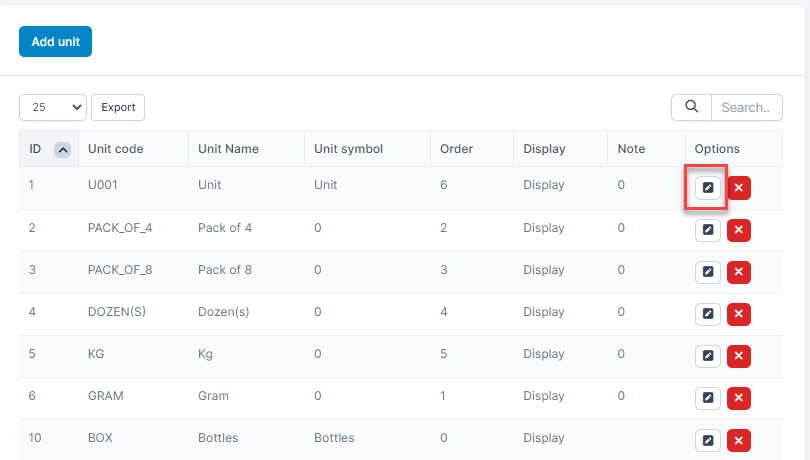The image size is (810, 460).
Task: Toggle ID column sort arrow
Action: [x=62, y=149]
